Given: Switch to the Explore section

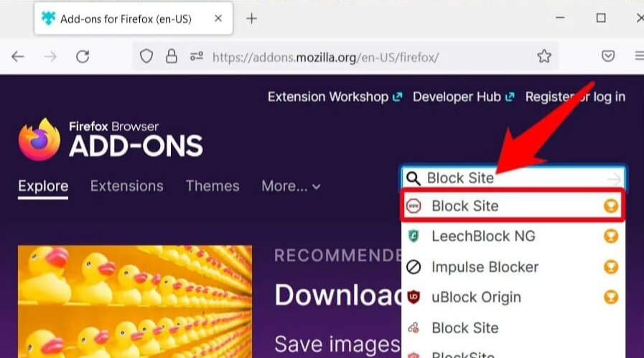Looking at the screenshot, I should click(x=43, y=187).
